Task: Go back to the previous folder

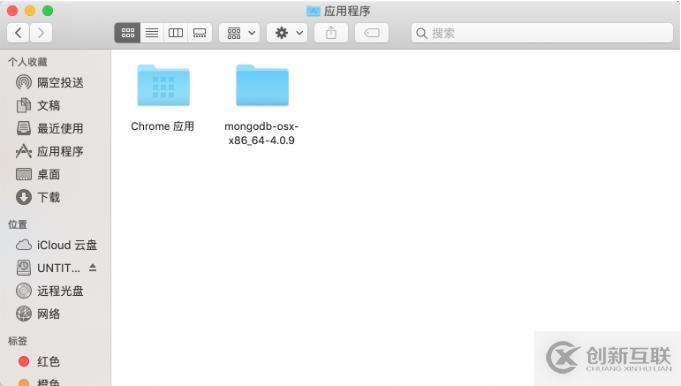Action: (x=18, y=33)
